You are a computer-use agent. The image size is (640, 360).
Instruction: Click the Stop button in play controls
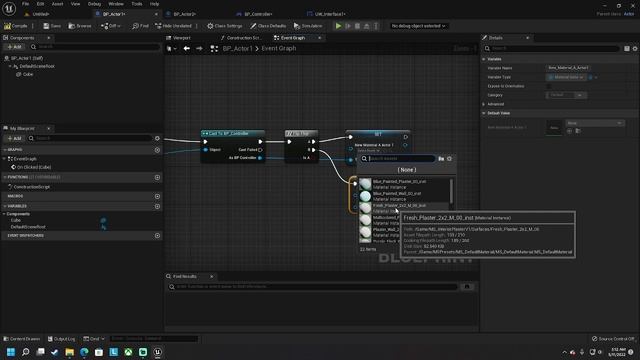coord(358,26)
